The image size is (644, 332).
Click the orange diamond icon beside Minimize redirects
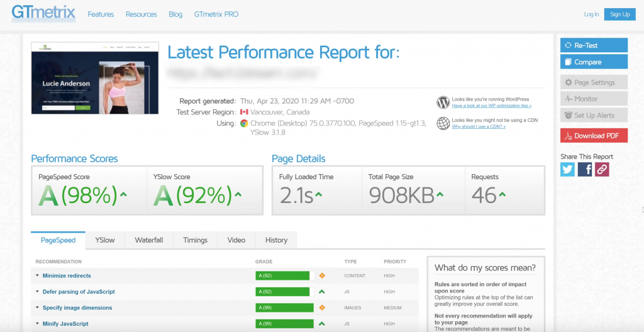click(x=322, y=275)
